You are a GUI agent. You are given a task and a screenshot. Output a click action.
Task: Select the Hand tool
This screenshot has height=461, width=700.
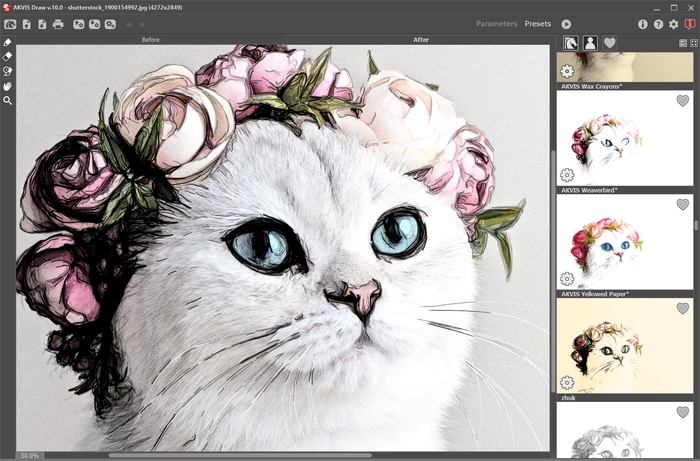pos(7,86)
